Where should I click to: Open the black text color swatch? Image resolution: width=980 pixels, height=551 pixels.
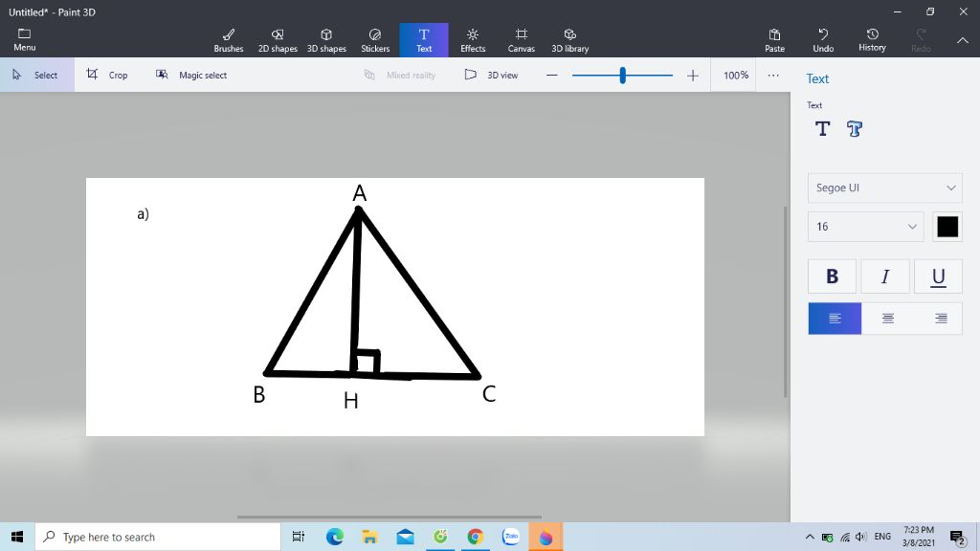click(947, 227)
